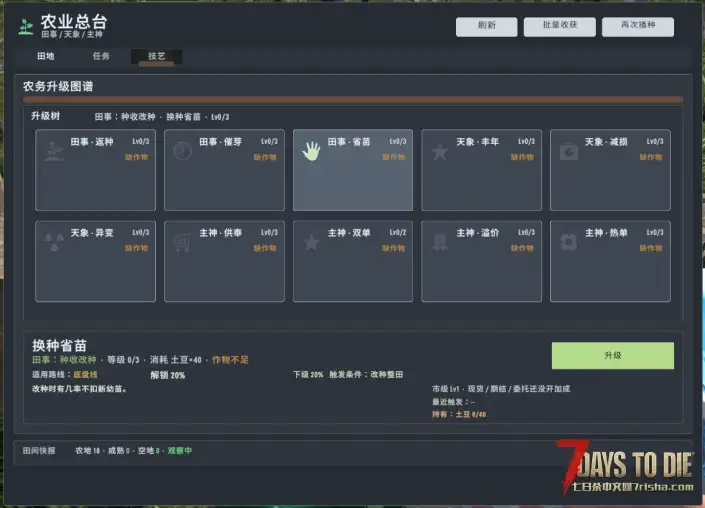
Task: Click the brown progress bar under 农务升级图谱
Action: pyautogui.click(x=353, y=99)
